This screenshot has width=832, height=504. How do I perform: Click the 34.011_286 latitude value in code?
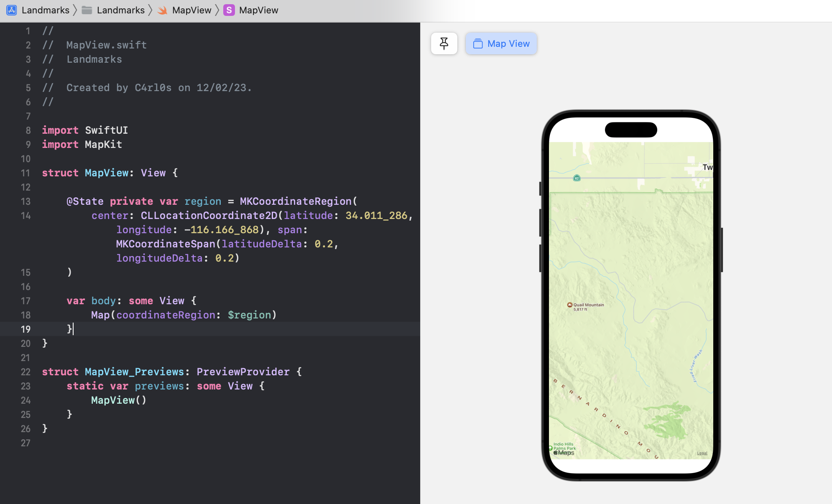coord(376,216)
